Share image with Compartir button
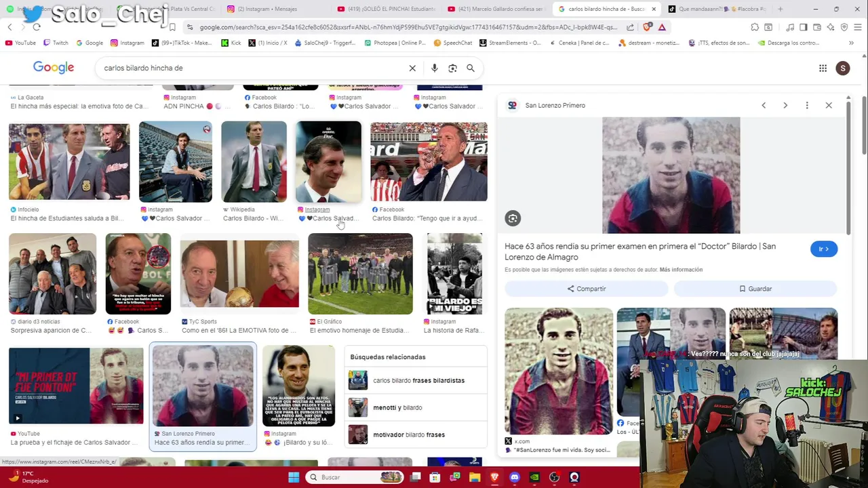Screen dimensions: 868x488 point(587,289)
